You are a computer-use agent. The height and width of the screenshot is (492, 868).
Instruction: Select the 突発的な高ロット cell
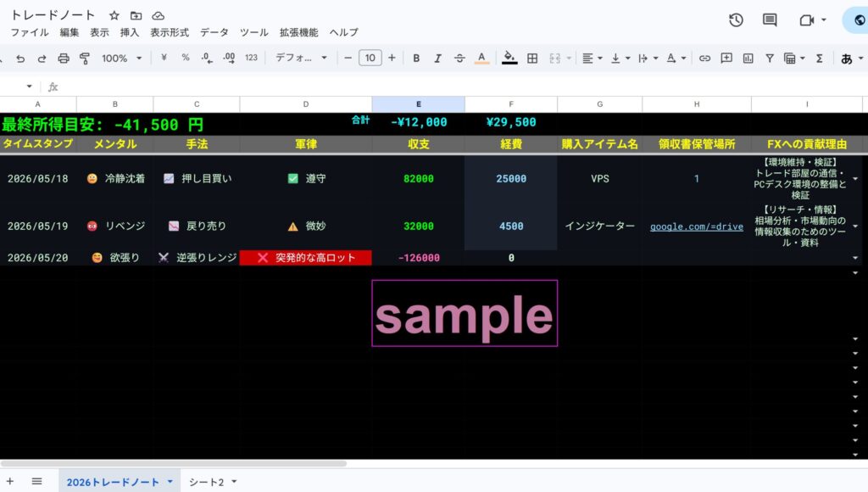click(x=305, y=258)
